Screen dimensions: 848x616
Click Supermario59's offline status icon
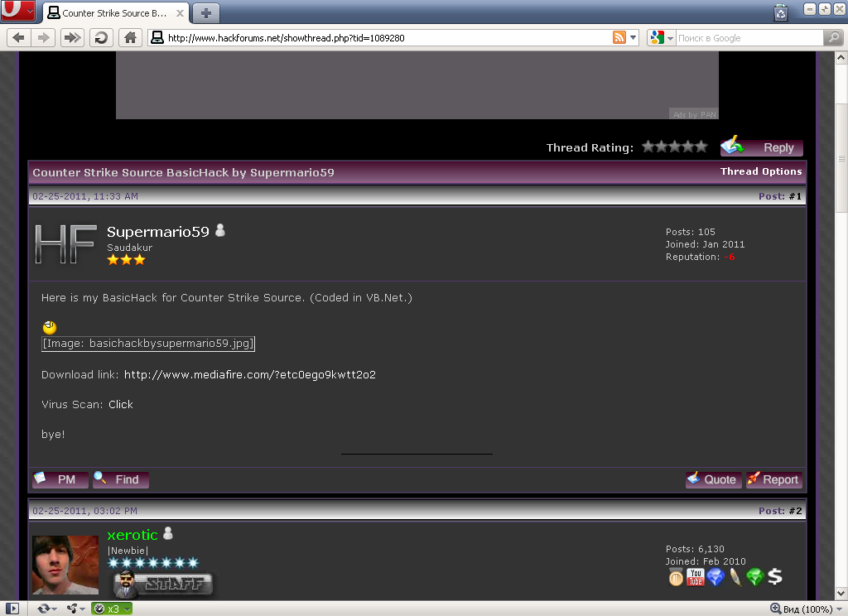pyautogui.click(x=220, y=230)
